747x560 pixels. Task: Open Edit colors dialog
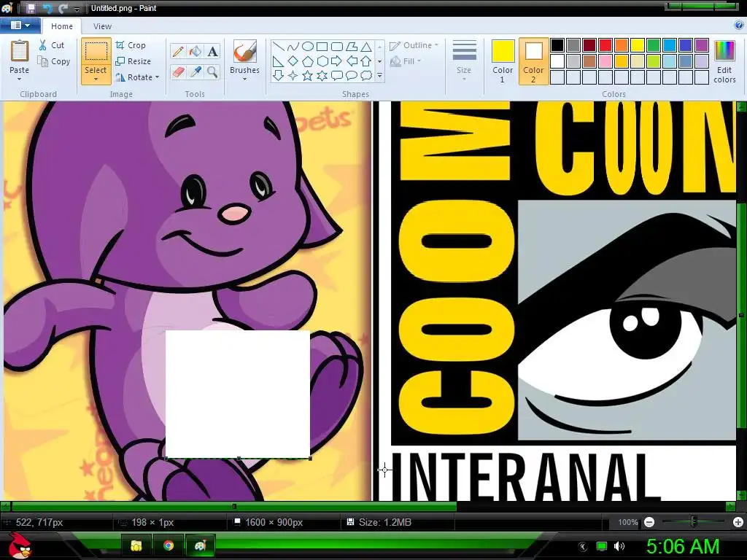click(724, 61)
